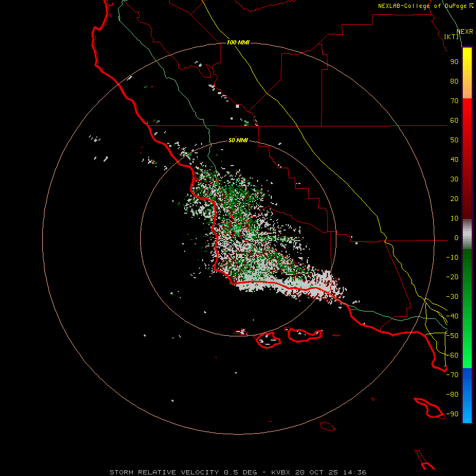Click the -70 scale value
476x476 pixels.
(x=452, y=375)
